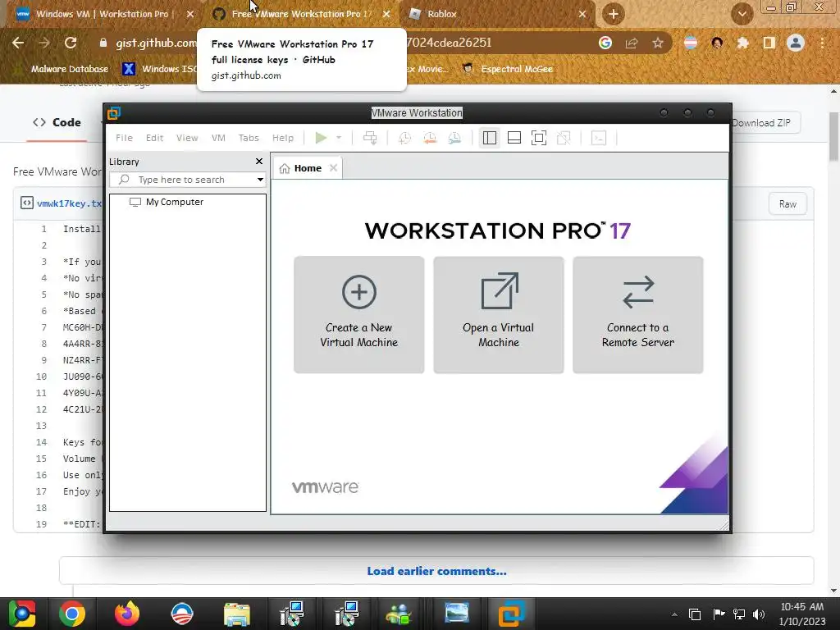This screenshot has width=840, height=630.
Task: Click the browser forward arrow
Action: (44, 43)
